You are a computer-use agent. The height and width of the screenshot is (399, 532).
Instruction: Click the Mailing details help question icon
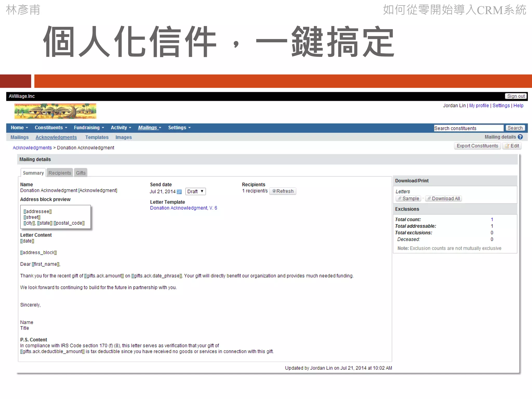pos(520,137)
